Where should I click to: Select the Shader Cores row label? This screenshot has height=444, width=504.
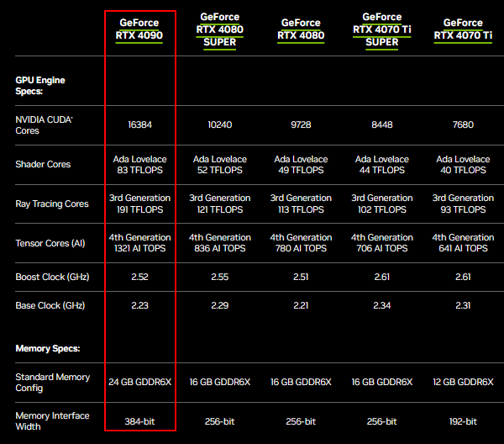(x=43, y=164)
